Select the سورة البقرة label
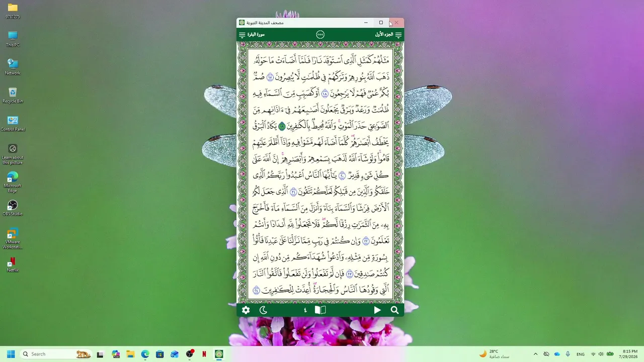 (256, 35)
